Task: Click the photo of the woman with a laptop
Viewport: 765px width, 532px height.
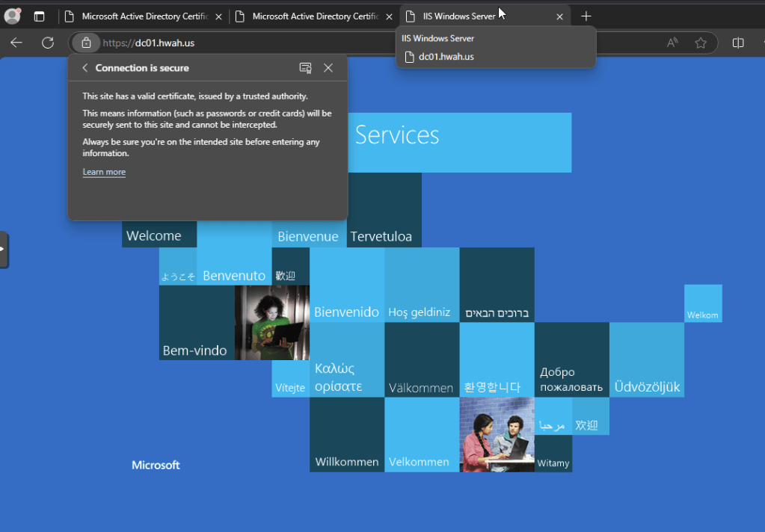Action: tap(271, 322)
